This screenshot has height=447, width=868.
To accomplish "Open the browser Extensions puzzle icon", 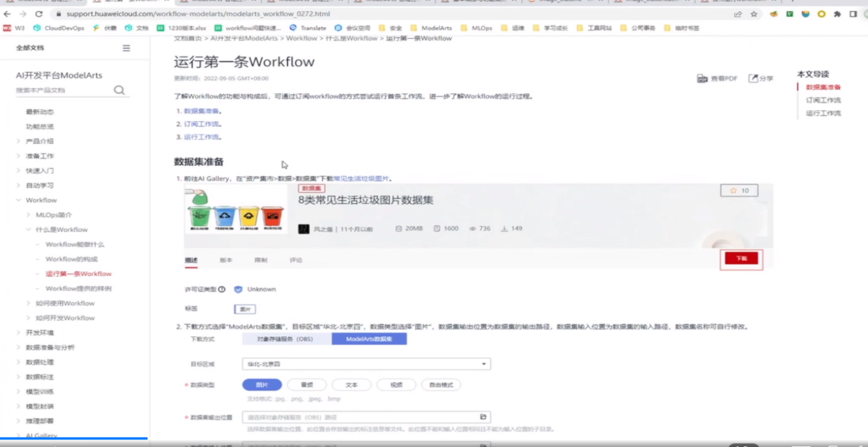I will coord(837,14).
